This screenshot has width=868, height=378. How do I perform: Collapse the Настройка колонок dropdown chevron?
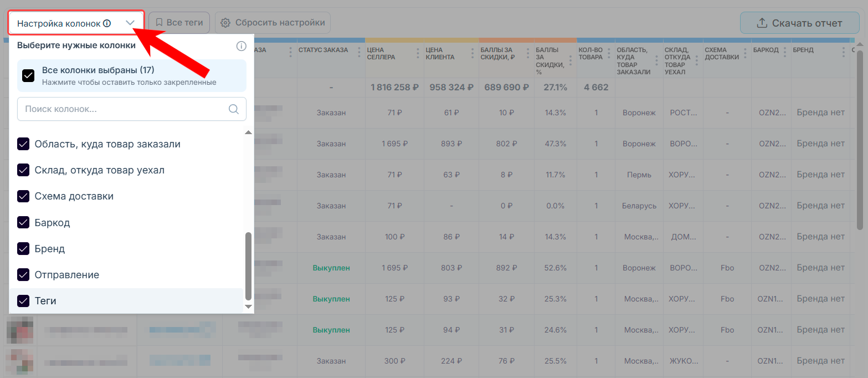[x=130, y=23]
